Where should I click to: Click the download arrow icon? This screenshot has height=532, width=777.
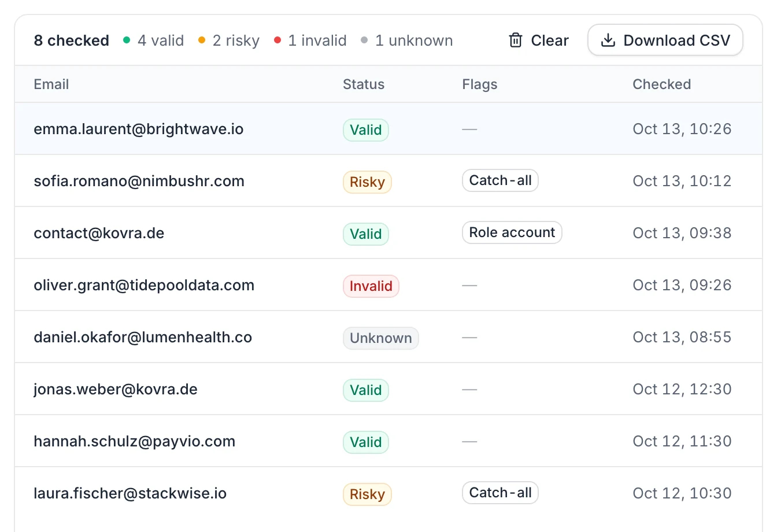[x=608, y=40]
